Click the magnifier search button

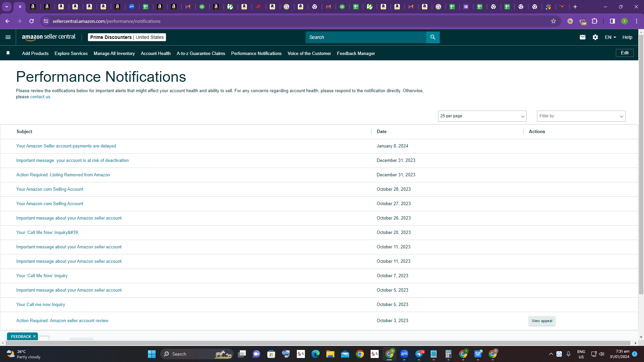click(433, 37)
